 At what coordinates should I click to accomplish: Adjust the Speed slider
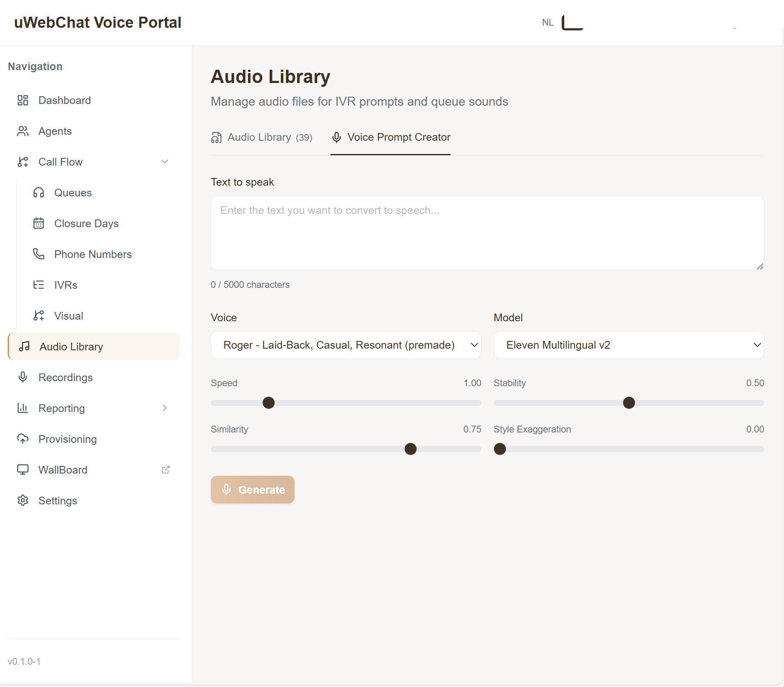tap(268, 403)
